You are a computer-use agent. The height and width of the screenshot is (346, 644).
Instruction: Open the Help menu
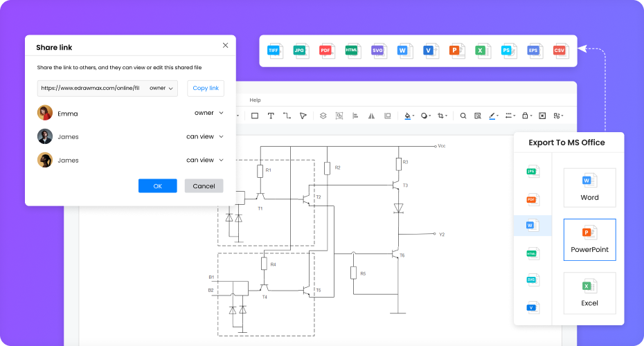[x=255, y=100]
